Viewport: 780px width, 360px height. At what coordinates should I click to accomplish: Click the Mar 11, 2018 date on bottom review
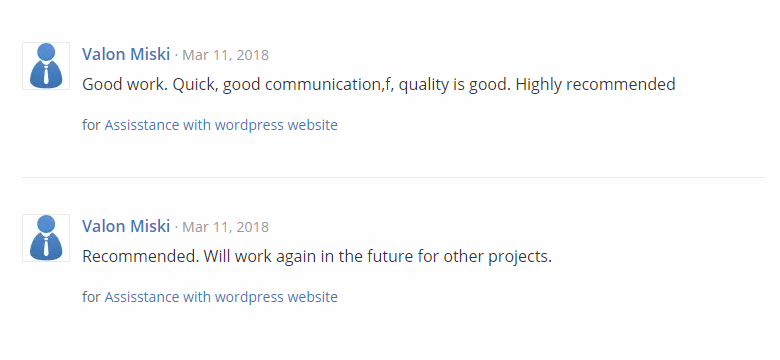tap(225, 227)
